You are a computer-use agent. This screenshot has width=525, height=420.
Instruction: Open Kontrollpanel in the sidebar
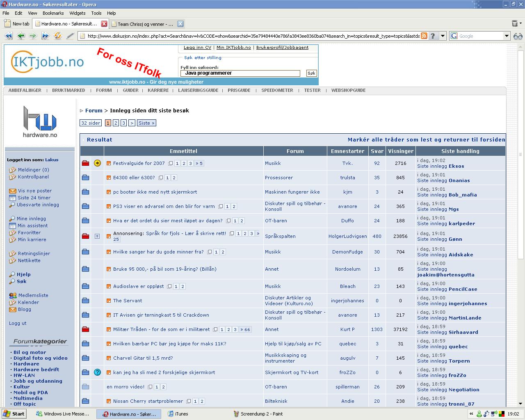(x=33, y=177)
